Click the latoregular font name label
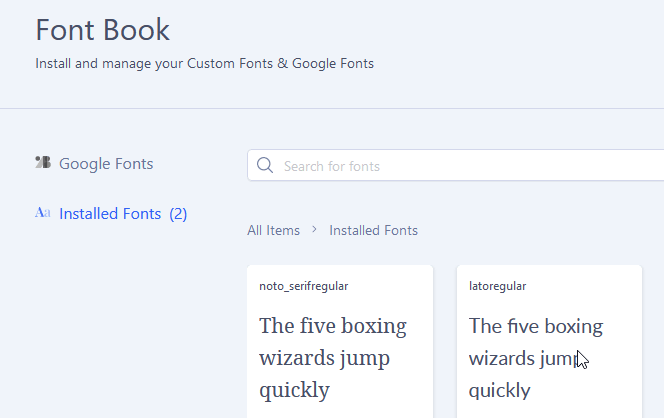Viewport: 664px width, 418px height. click(x=497, y=286)
